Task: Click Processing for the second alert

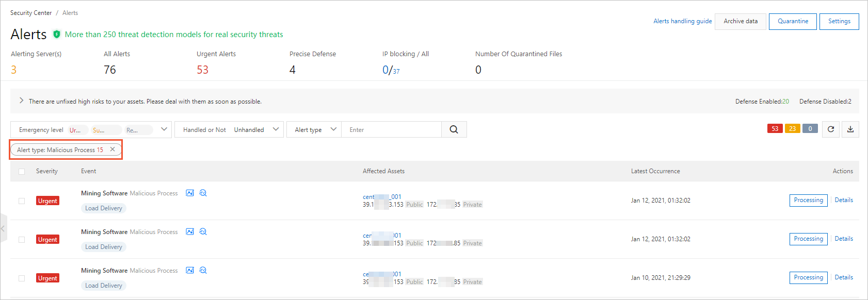Action: tap(809, 239)
